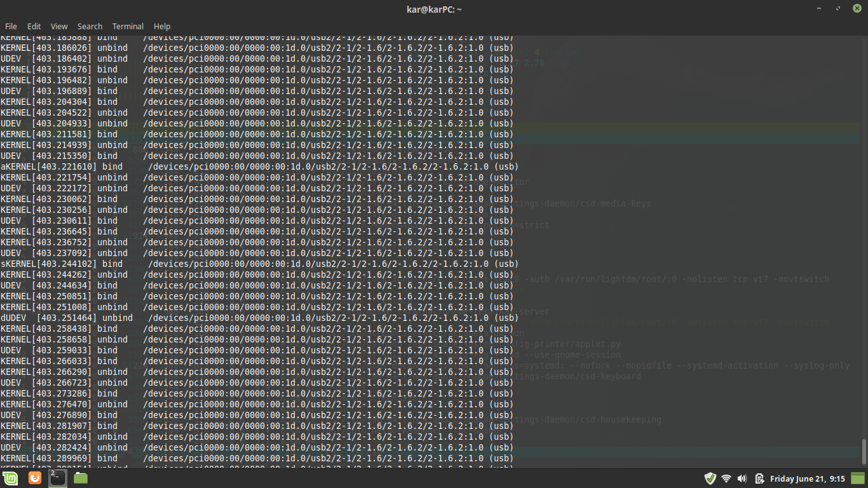Click the UDEV [403.282424] unbind line
The width and height of the screenshot is (868, 488).
(257, 447)
